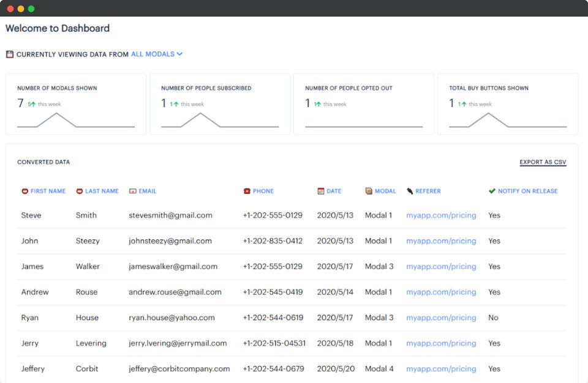Open Jeffery Corbit's myapp.com/pricing referer link
The height and width of the screenshot is (383, 588).
pos(441,369)
